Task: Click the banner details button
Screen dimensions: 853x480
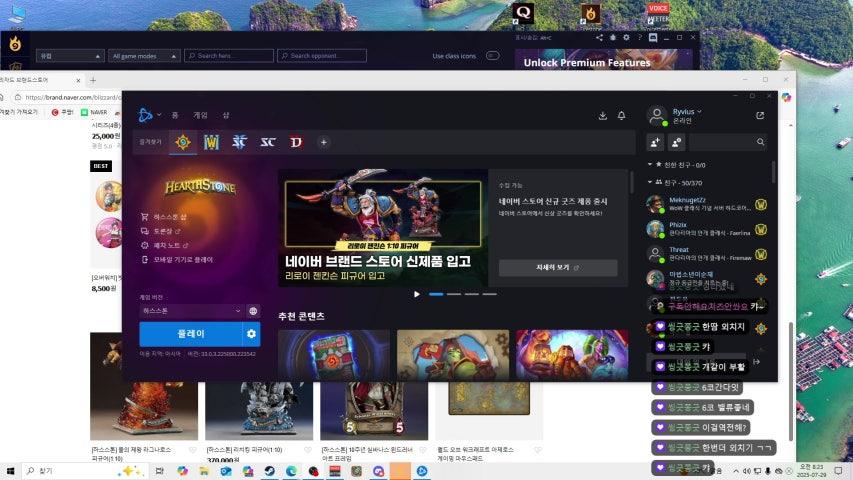Action: [x=558, y=268]
